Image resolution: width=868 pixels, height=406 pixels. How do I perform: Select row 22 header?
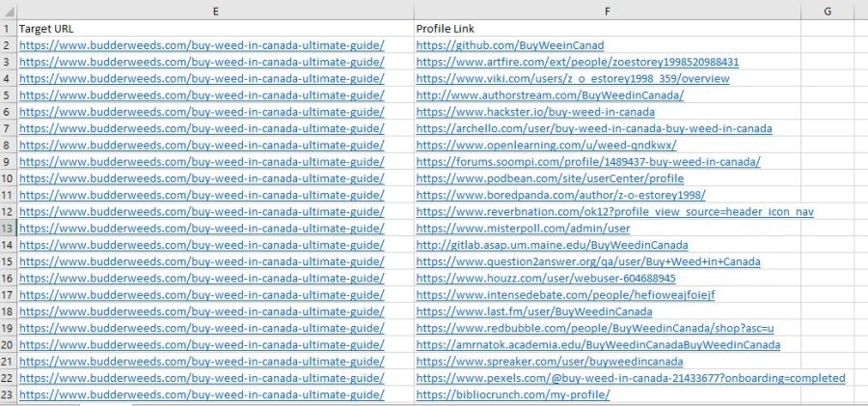tap(9, 378)
